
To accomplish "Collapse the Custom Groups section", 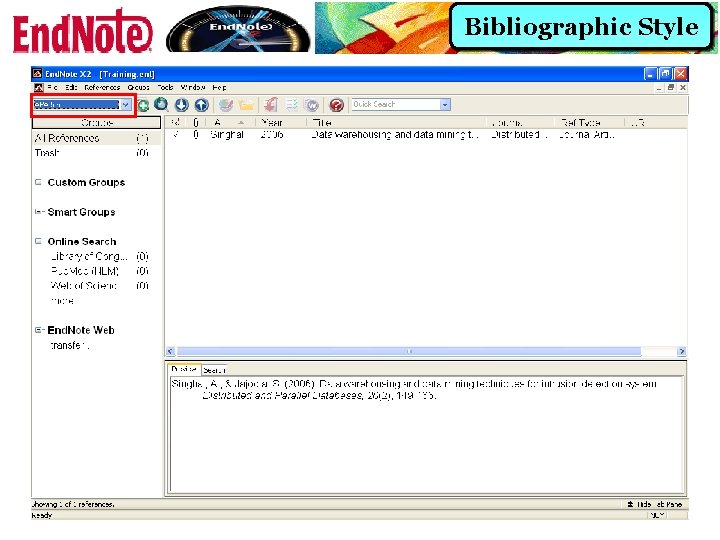I will (39, 182).
